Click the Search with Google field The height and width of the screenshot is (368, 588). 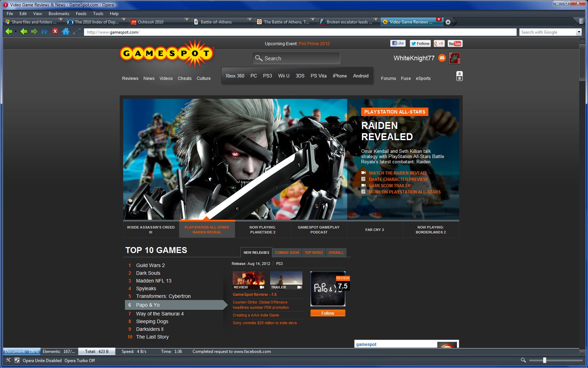click(548, 32)
